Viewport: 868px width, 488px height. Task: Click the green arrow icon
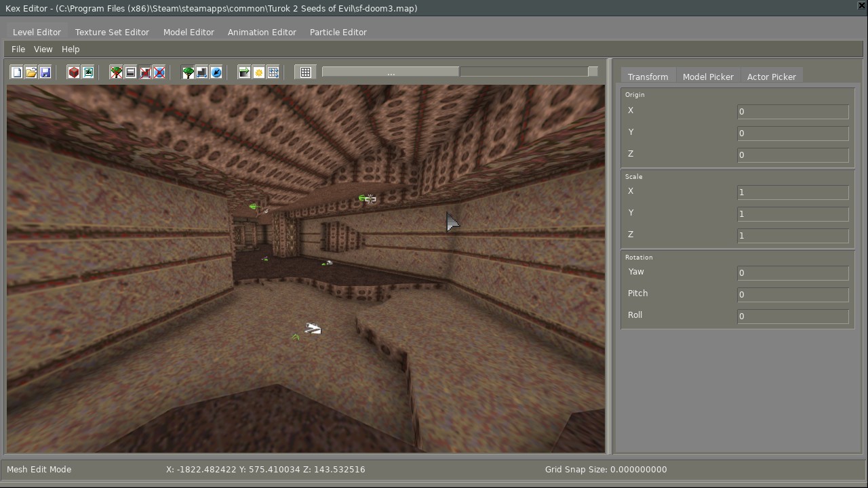[x=244, y=73]
